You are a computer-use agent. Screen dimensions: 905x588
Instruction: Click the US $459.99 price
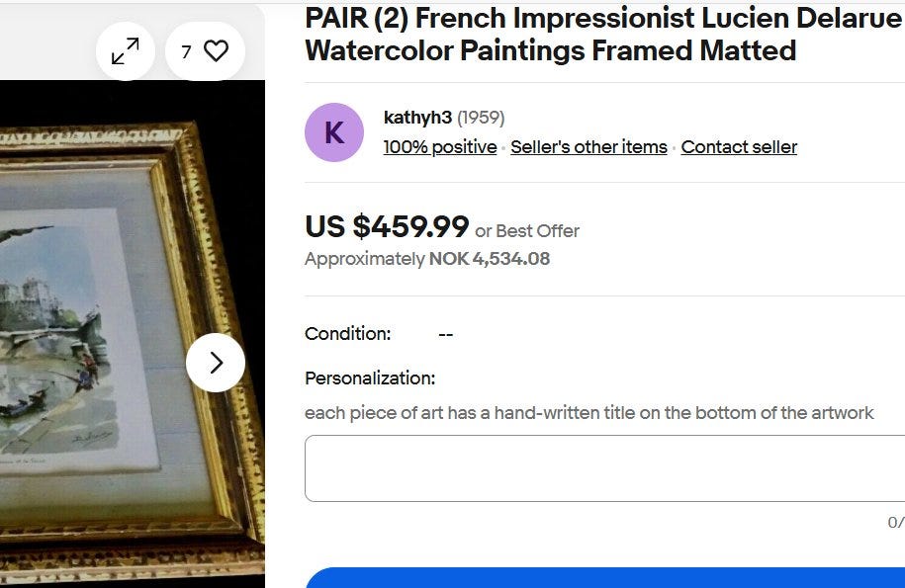pyautogui.click(x=387, y=227)
